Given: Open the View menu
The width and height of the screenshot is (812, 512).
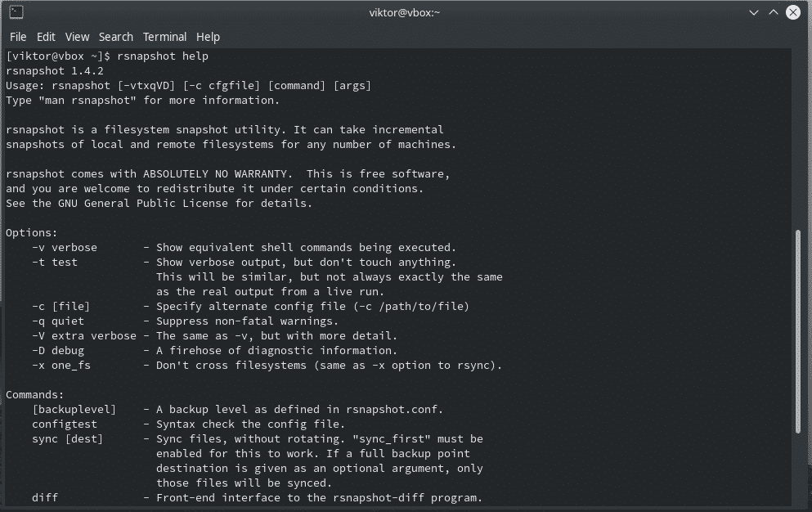Looking at the screenshot, I should tap(77, 37).
